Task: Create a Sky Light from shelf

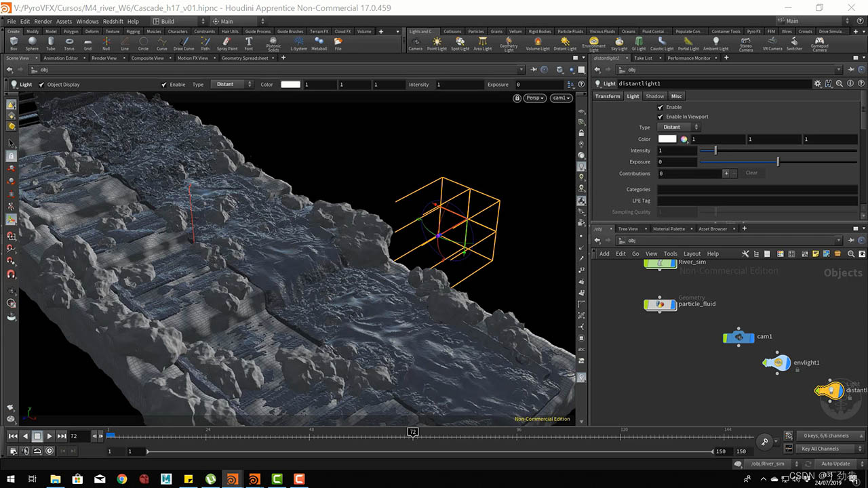Action: point(619,44)
